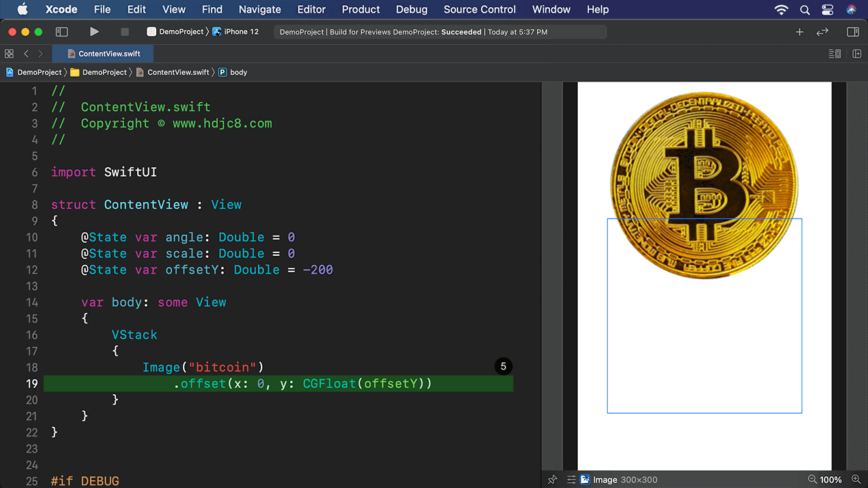The width and height of the screenshot is (868, 488).
Task: Adjust editor options lines icon
Action: pos(835,53)
